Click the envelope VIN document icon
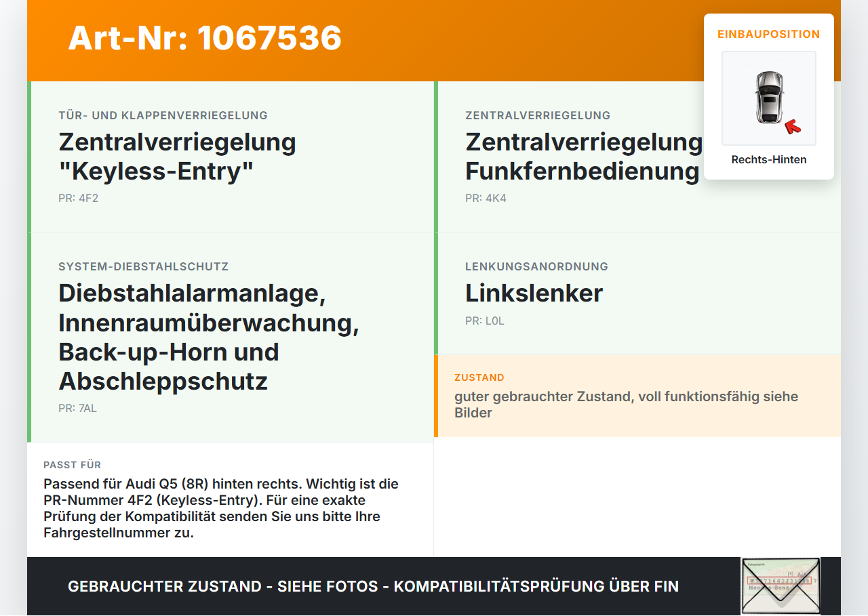 point(781,586)
